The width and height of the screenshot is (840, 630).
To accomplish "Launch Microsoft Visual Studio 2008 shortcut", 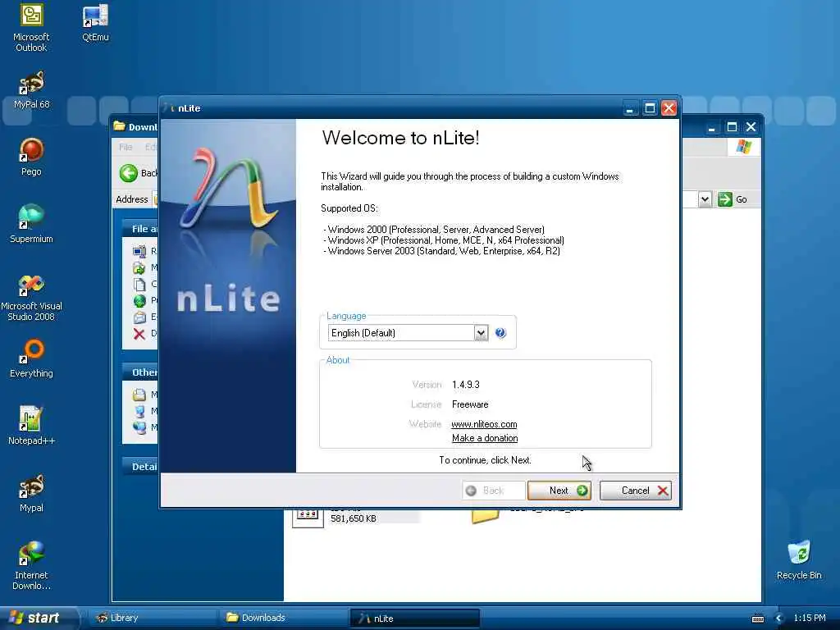I will click(31, 297).
